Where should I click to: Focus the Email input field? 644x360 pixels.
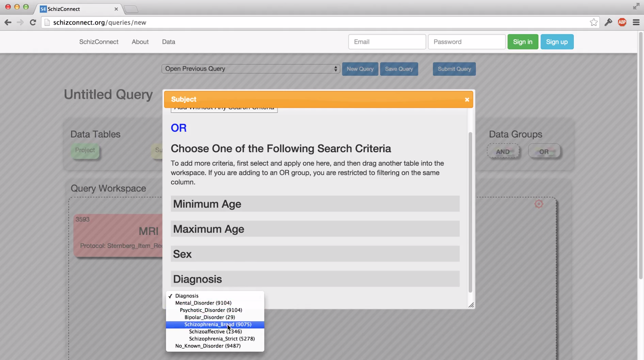(x=387, y=42)
